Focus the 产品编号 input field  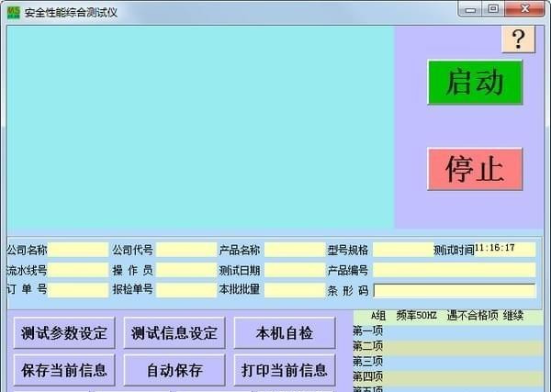[x=455, y=270]
